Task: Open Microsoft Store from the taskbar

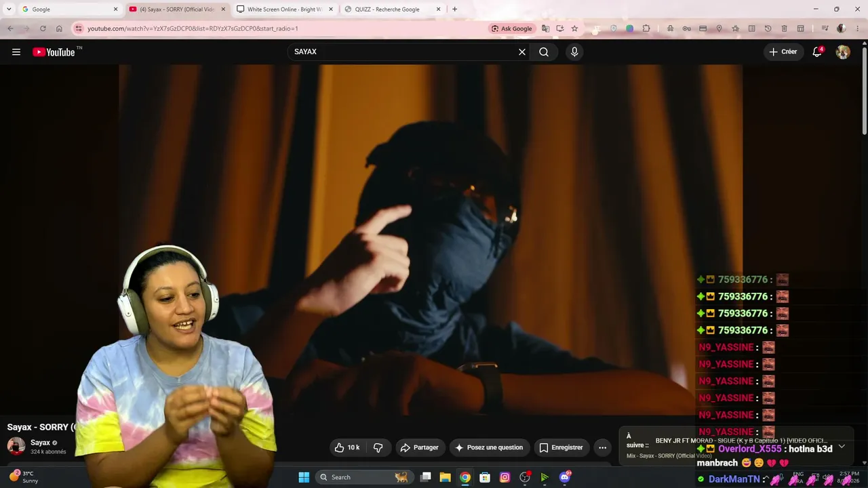Action: [485, 477]
